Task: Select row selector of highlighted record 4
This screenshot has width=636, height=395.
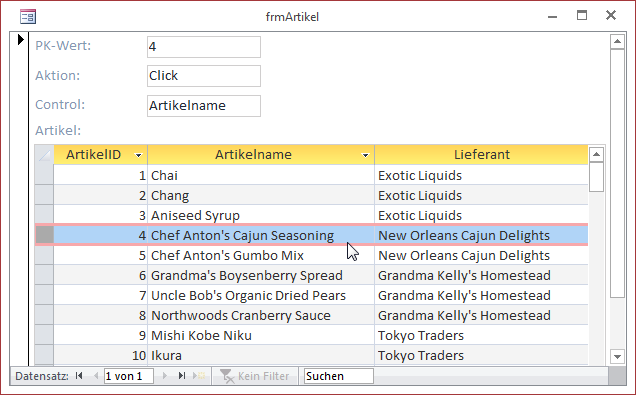Action: [44, 235]
